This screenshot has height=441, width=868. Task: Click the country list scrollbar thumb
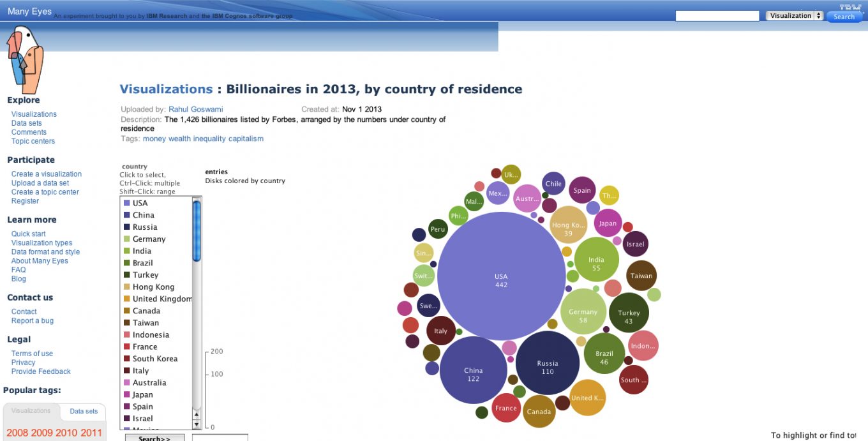tap(197, 230)
